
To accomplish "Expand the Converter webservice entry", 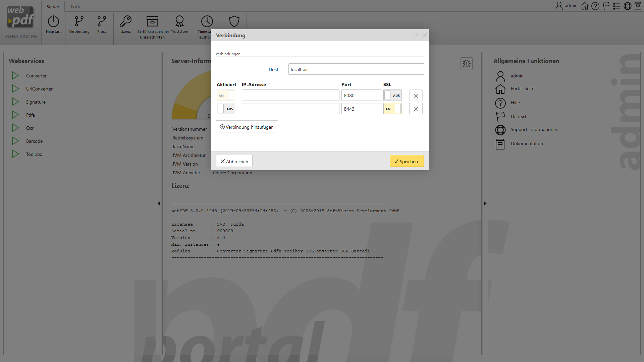I will [x=15, y=76].
